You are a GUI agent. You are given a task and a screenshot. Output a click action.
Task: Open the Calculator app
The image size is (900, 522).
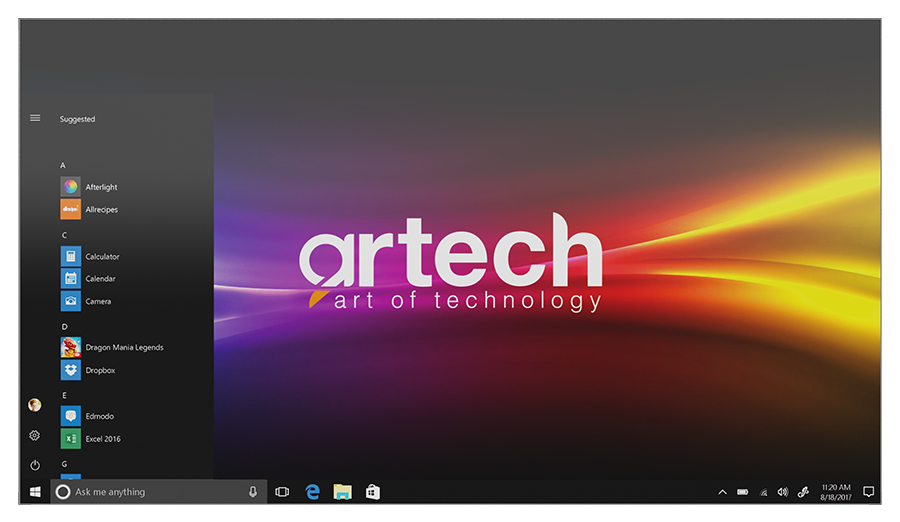tap(101, 257)
